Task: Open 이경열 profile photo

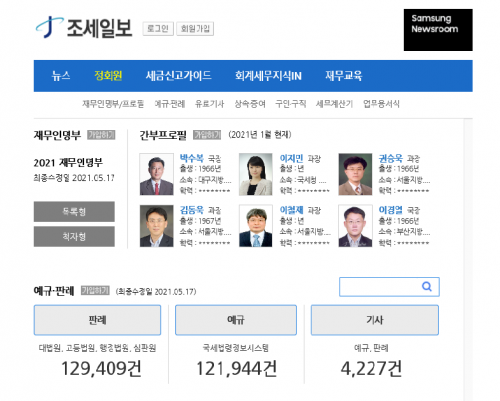Action: click(355, 226)
